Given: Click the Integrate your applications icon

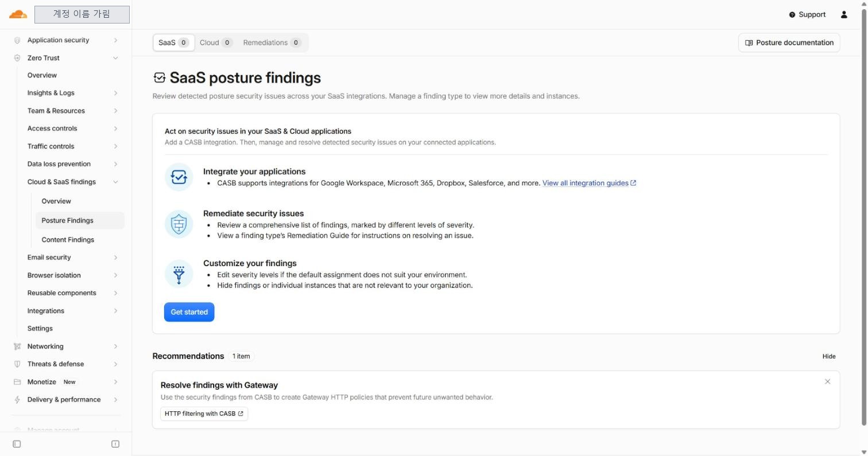Looking at the screenshot, I should (x=179, y=177).
